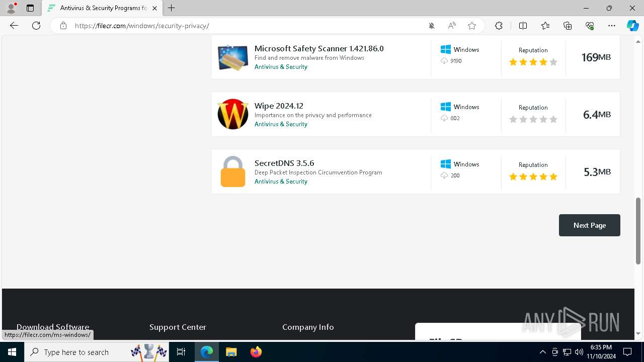Click the SecretDNS padlock thumbnail
Image resolution: width=644 pixels, height=362 pixels.
(233, 171)
